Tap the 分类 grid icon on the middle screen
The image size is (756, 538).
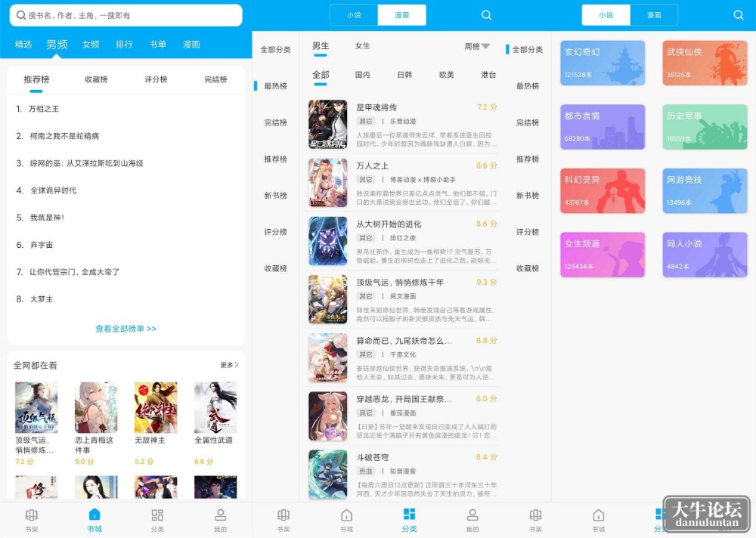click(409, 514)
